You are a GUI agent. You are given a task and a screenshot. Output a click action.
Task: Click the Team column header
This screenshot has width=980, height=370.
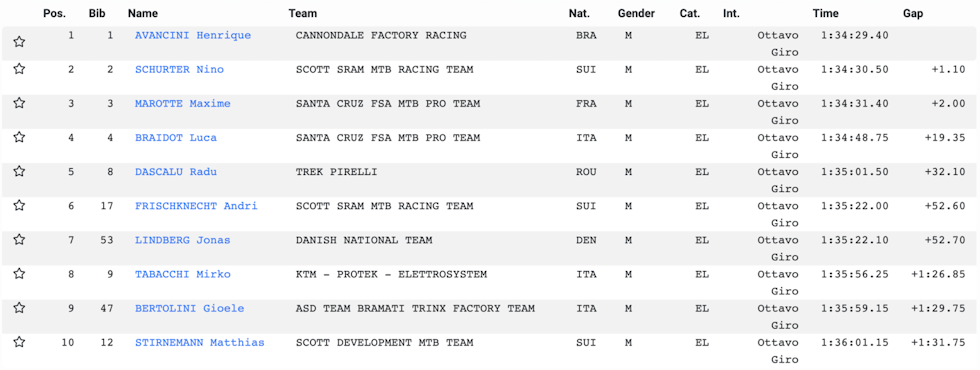(302, 13)
